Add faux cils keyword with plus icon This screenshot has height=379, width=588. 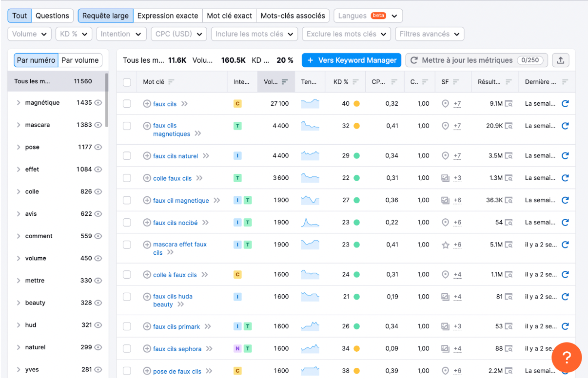(147, 104)
